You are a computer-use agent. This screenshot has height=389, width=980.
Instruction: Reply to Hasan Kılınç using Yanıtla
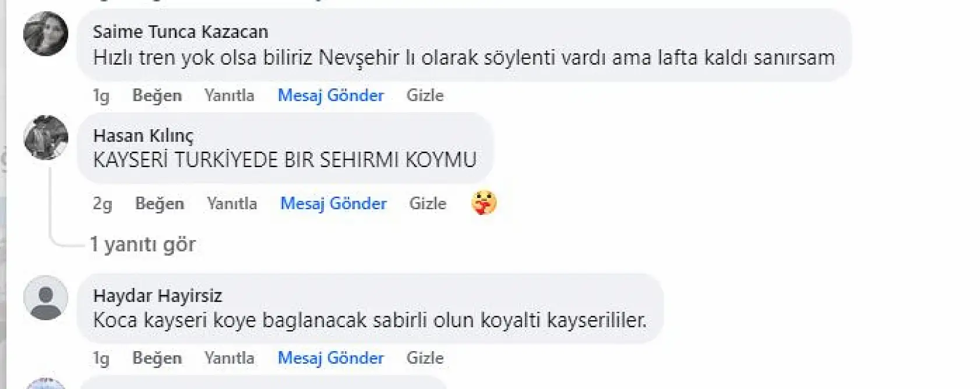(x=232, y=204)
